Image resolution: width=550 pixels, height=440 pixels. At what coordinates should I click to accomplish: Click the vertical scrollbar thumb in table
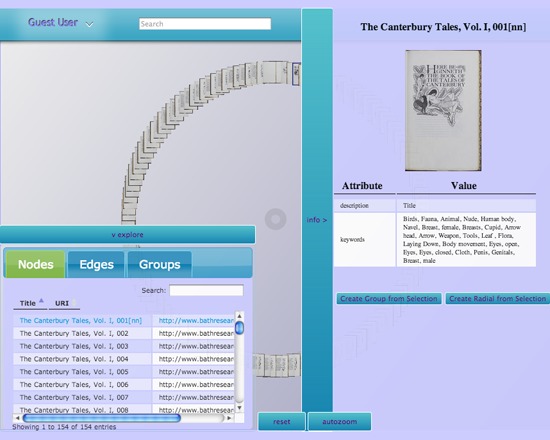pyautogui.click(x=239, y=328)
